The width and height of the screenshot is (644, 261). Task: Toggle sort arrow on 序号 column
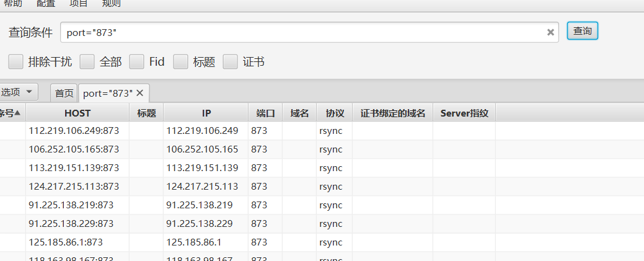pos(17,113)
